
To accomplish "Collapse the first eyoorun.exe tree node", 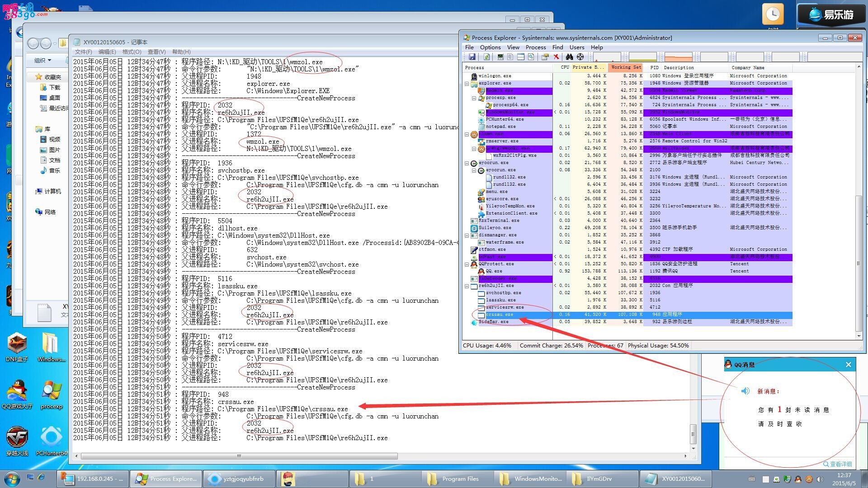I will coord(467,163).
